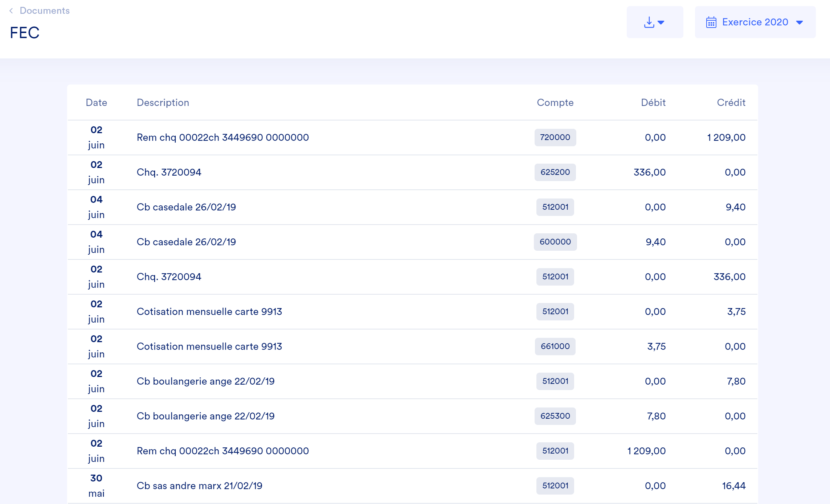
Task: Click account badge 720000
Action: [555, 138]
